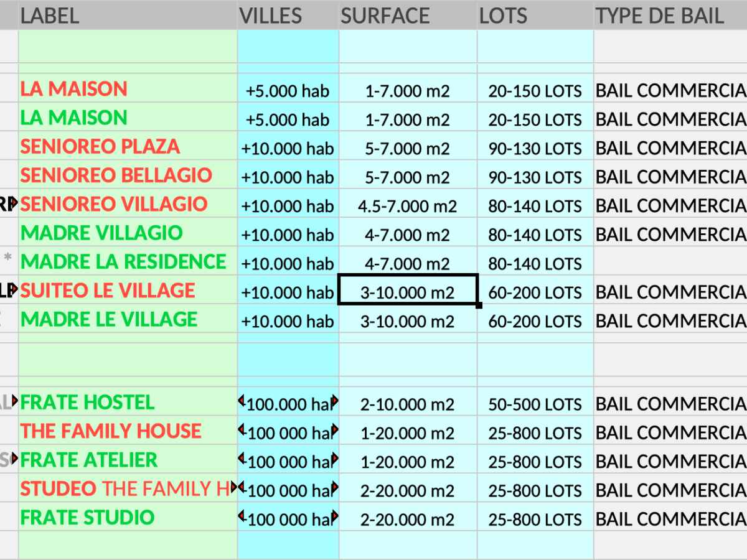Click the 50-500 LOTS cell
747x560 pixels.
coord(535,404)
